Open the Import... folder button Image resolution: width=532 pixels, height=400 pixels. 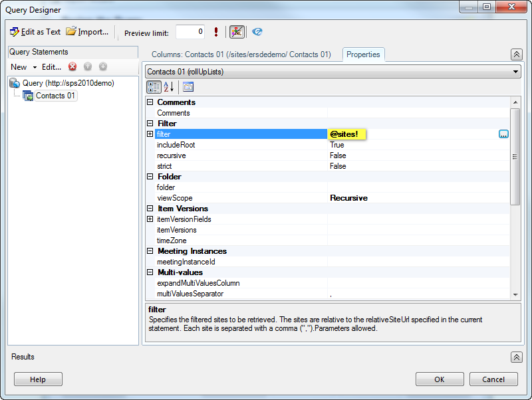(x=87, y=32)
